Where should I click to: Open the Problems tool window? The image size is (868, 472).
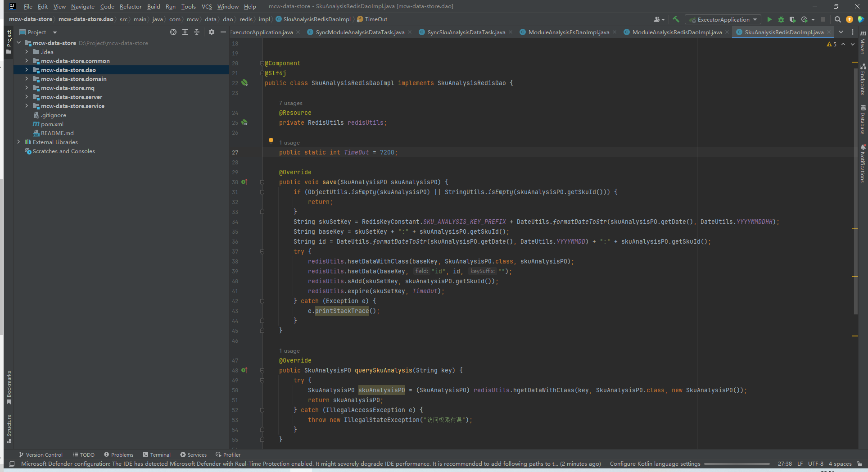pos(118,454)
